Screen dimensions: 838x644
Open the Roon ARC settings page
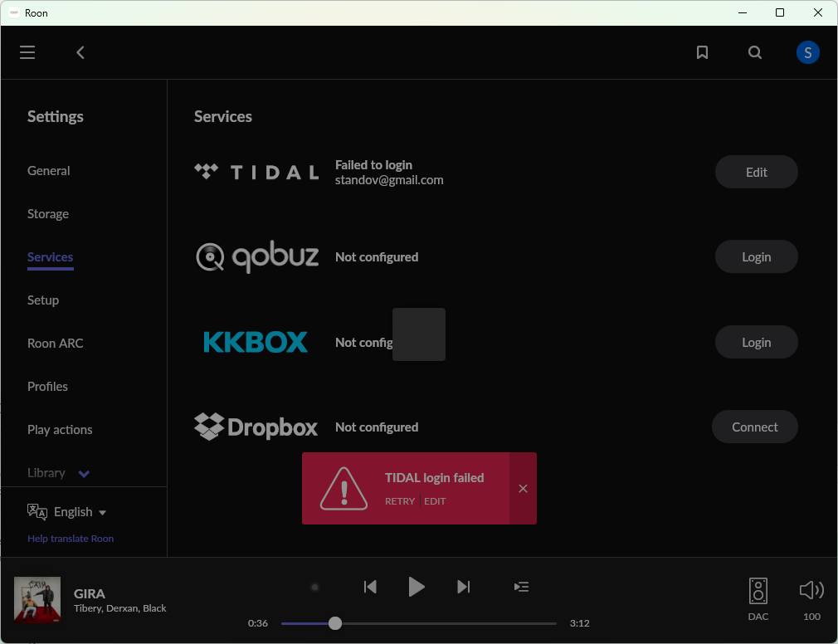pos(55,343)
